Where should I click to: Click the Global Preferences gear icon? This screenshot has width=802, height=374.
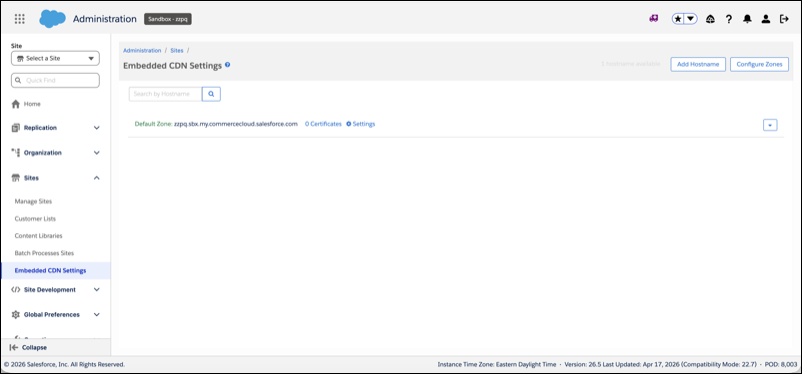pyautogui.click(x=15, y=315)
